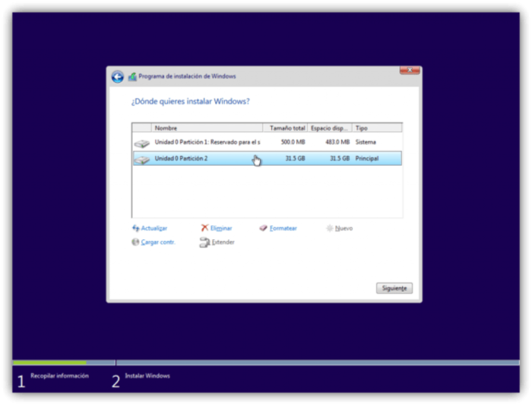Screen dimensions: 532x405
Task: Click the Espacio disp column header
Action: click(x=328, y=128)
